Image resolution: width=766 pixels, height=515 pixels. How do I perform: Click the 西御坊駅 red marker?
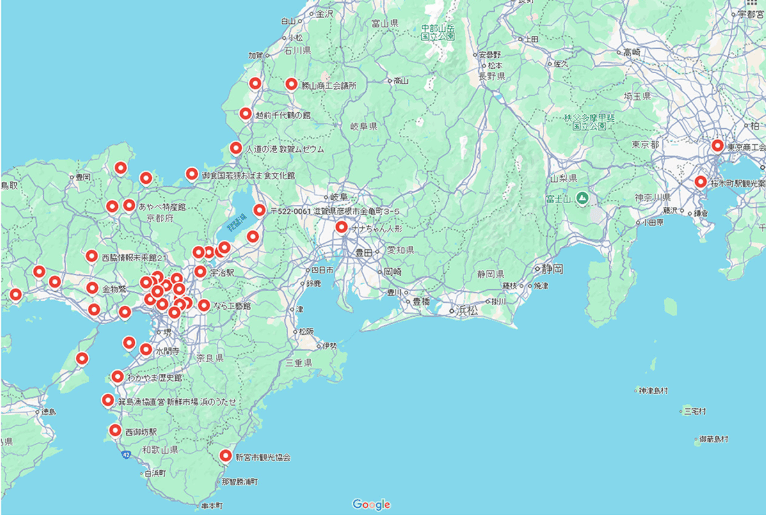pos(115,430)
